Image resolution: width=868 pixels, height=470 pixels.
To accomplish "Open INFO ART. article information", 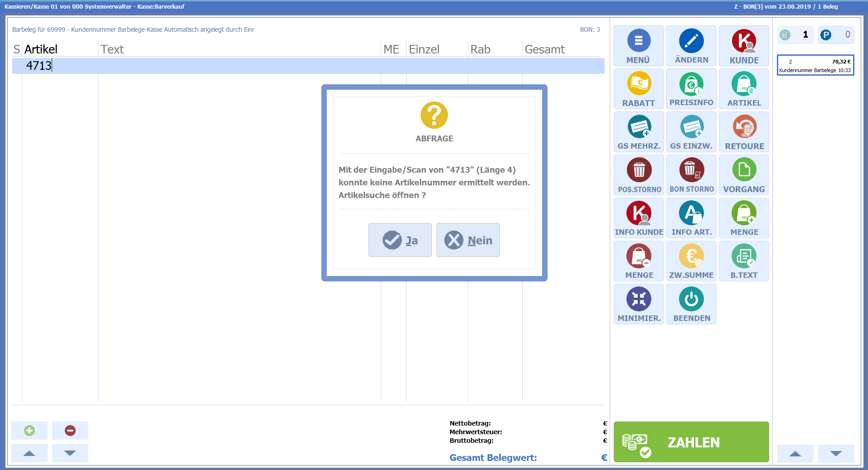I will click(x=691, y=213).
